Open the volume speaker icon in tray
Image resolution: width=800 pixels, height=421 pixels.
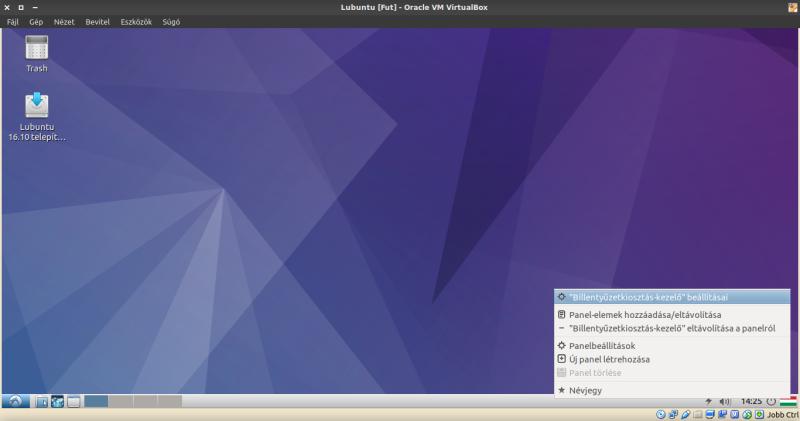[x=726, y=402]
